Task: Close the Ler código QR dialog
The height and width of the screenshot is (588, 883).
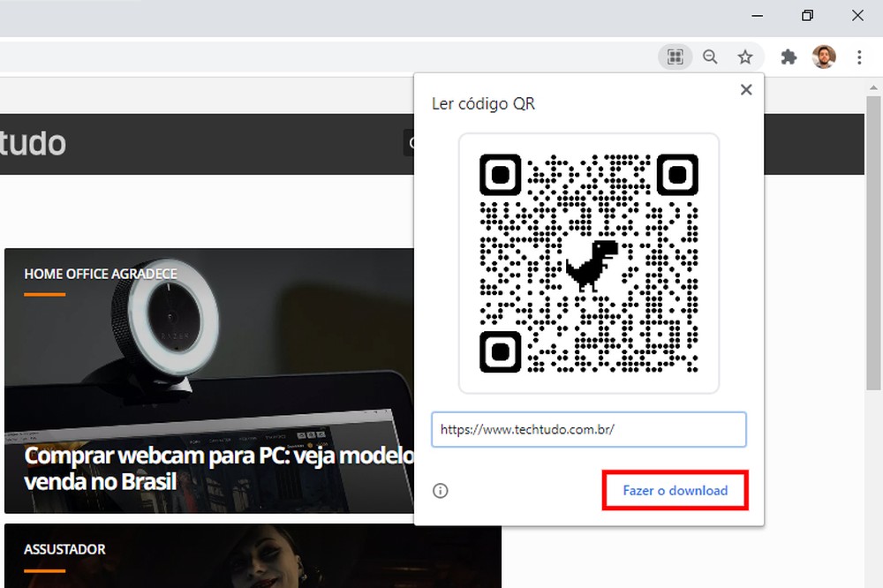Action: [x=746, y=89]
